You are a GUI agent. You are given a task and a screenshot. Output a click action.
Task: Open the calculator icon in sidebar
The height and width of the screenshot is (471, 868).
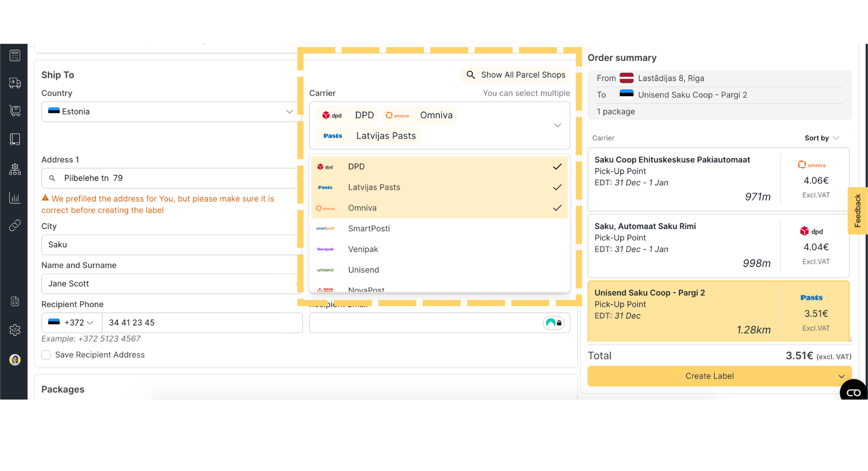point(14,56)
